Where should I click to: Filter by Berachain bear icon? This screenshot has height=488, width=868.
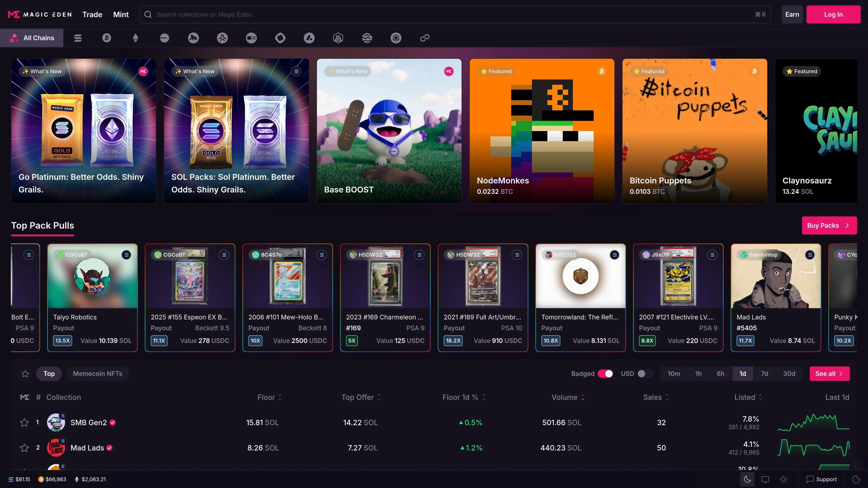pyautogui.click(x=251, y=38)
